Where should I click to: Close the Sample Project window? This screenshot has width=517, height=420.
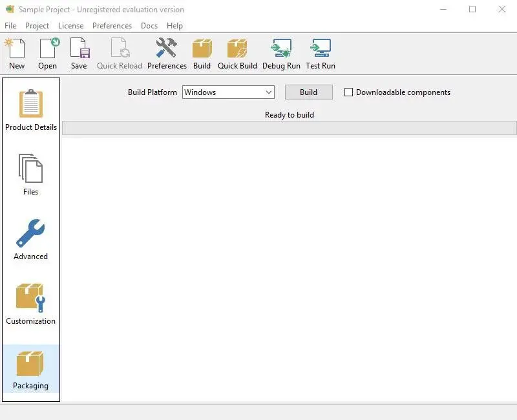click(x=502, y=9)
